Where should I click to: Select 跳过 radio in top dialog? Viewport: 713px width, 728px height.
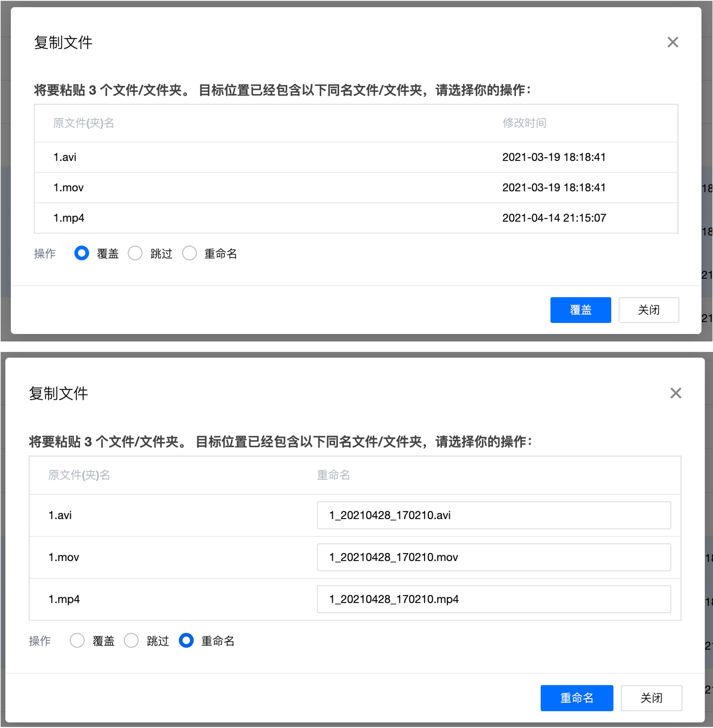coord(135,253)
